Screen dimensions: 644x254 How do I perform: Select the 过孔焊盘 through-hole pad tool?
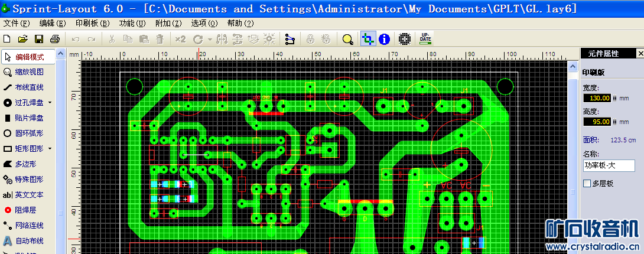(24, 103)
